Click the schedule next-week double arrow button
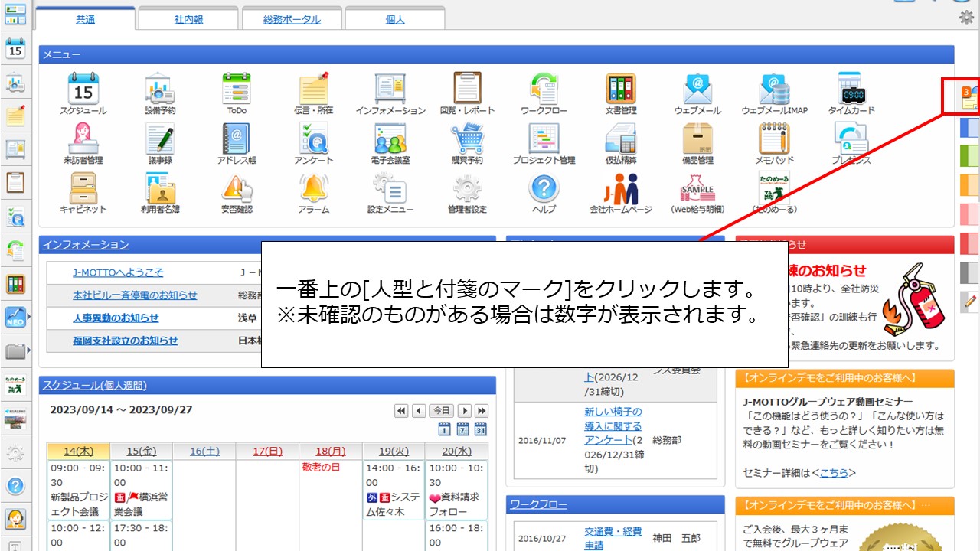 point(481,411)
